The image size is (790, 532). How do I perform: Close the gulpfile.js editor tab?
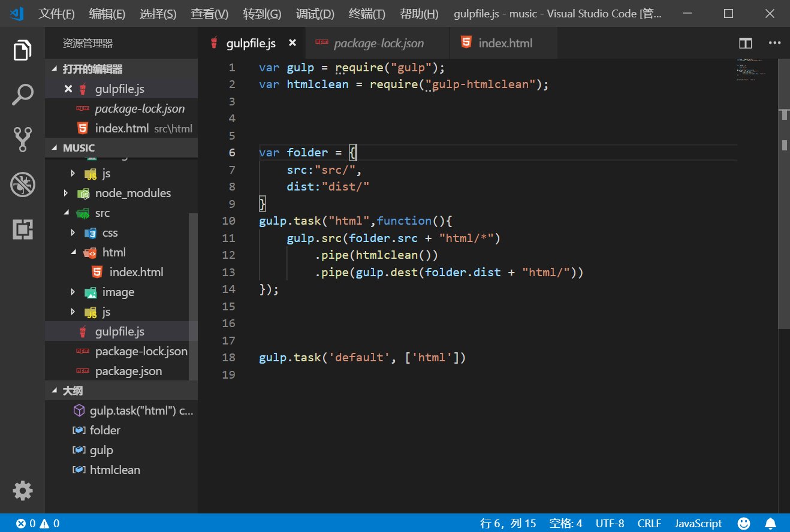(293, 43)
